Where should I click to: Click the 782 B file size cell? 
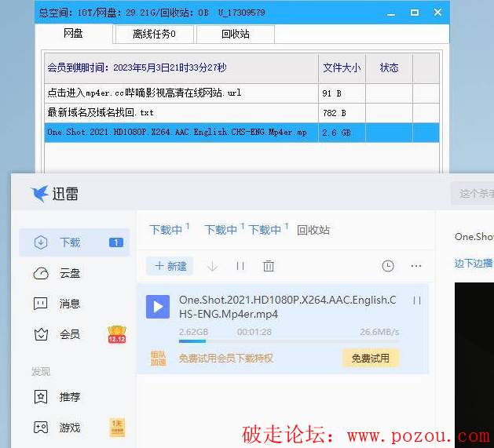point(342,113)
